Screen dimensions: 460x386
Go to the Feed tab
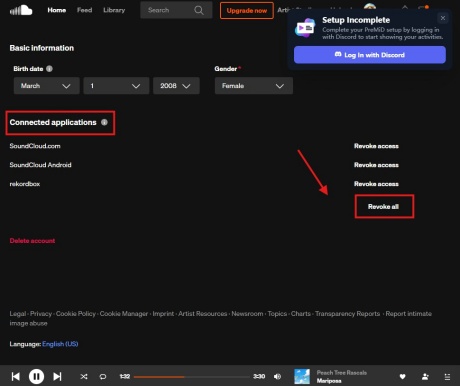point(84,10)
